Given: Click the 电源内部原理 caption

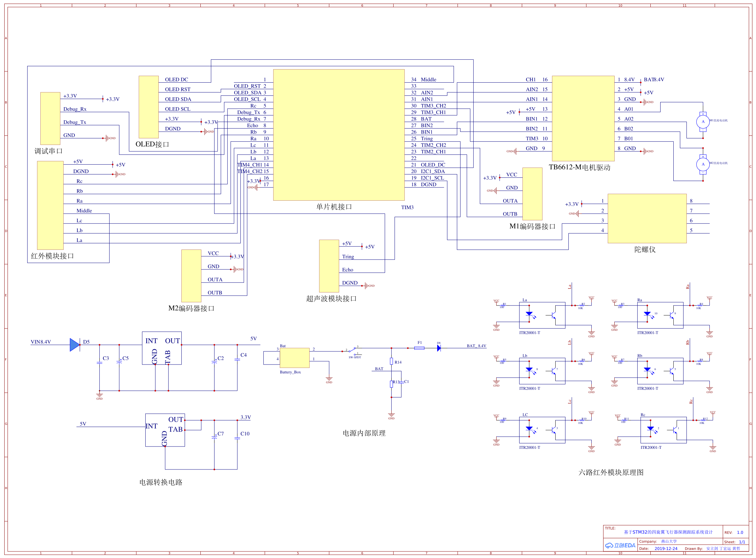Looking at the screenshot, I should coord(364,433).
